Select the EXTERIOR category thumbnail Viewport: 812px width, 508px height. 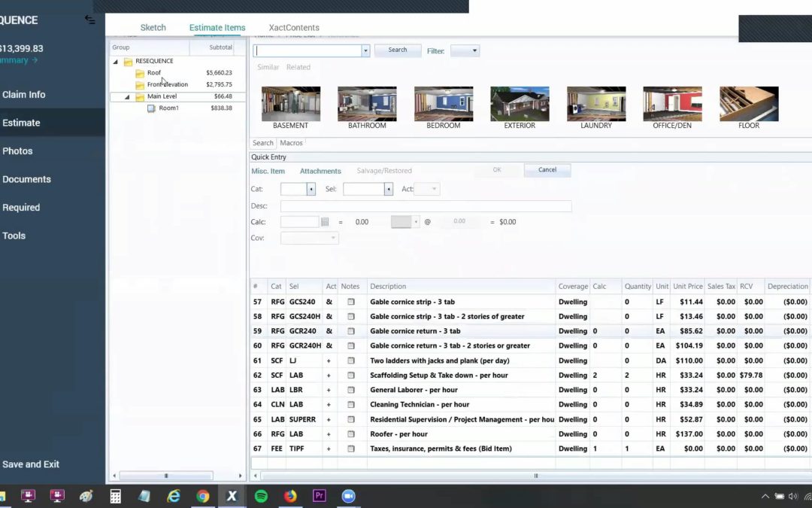tap(520, 108)
